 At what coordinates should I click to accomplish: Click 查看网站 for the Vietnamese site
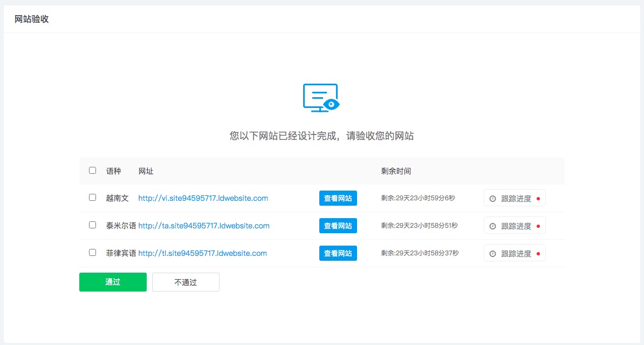[x=338, y=198]
